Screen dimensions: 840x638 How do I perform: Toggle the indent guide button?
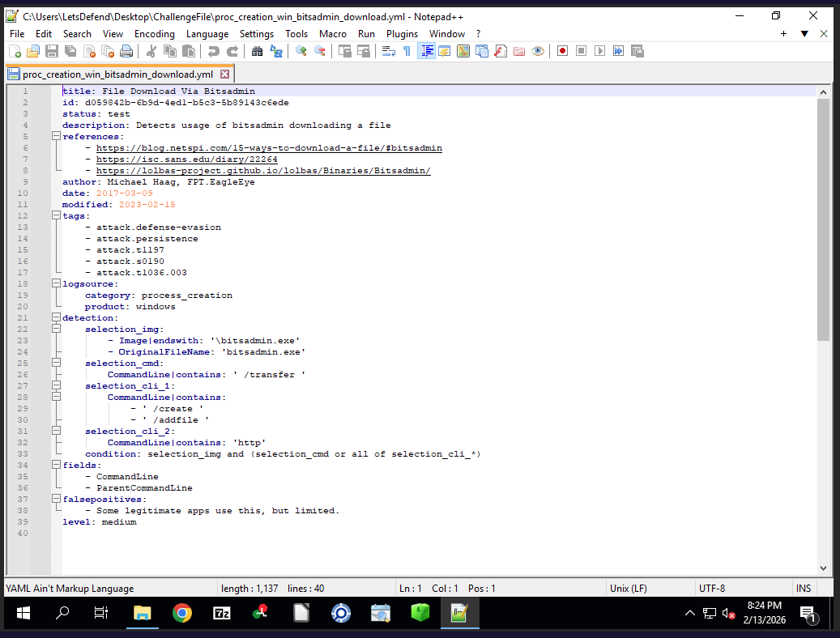[x=426, y=51]
